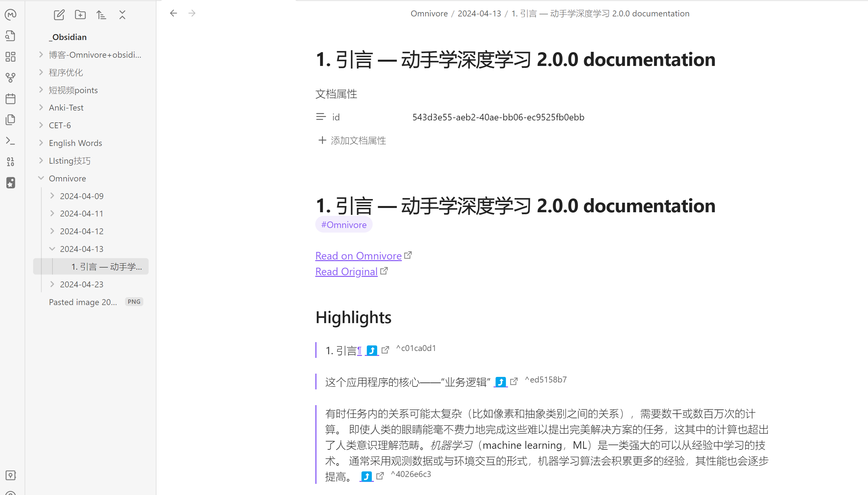The image size is (868, 495).
Task: Click the #Omnivore tag
Action: point(343,225)
